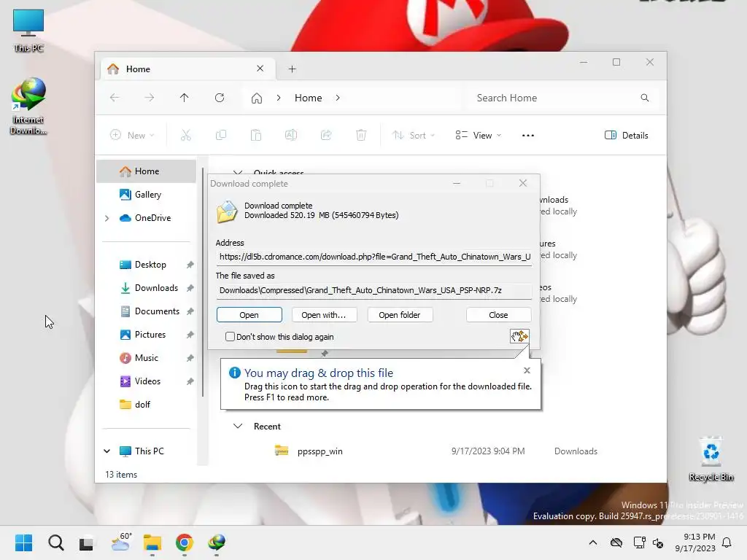Click the Share toolbar icon
747x560 pixels.
point(326,135)
